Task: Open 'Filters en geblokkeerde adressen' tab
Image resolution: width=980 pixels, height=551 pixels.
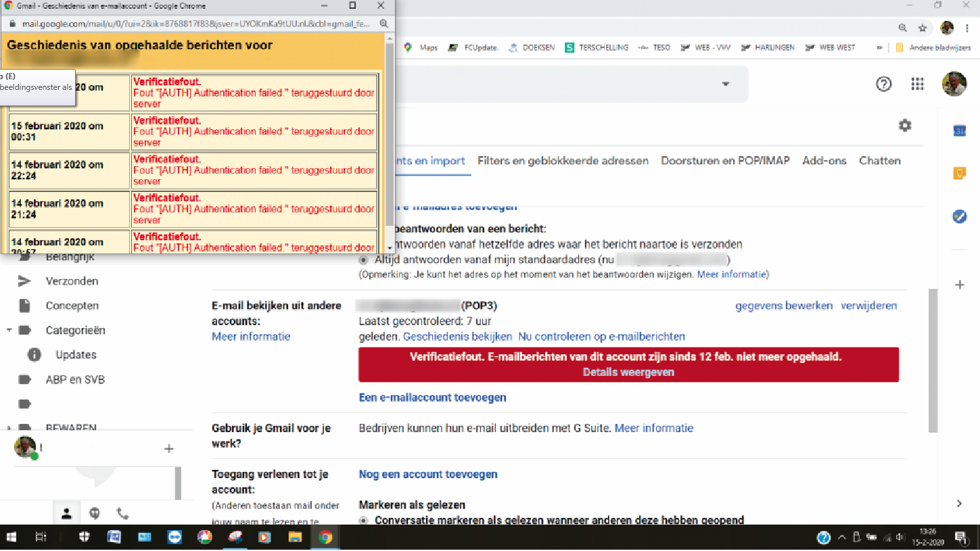Action: point(563,161)
